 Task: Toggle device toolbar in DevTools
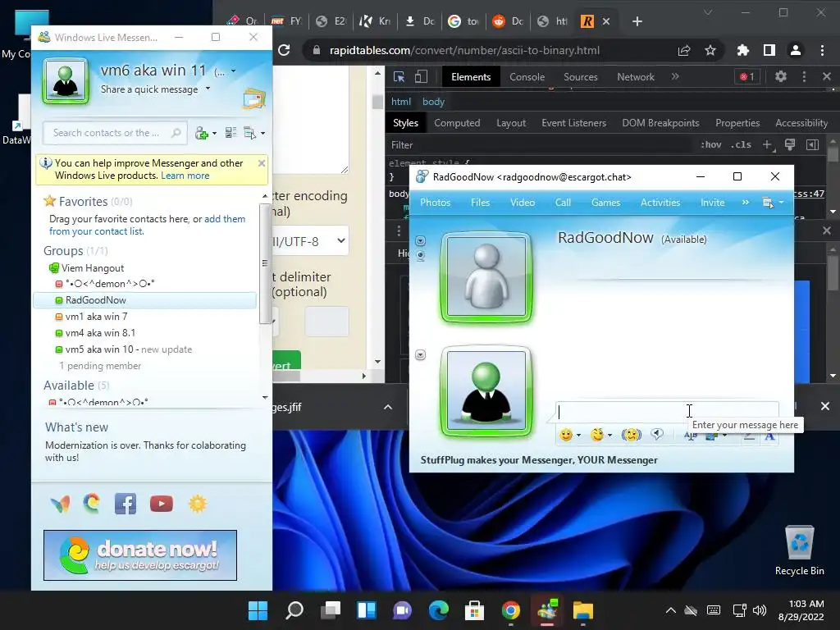pyautogui.click(x=421, y=76)
